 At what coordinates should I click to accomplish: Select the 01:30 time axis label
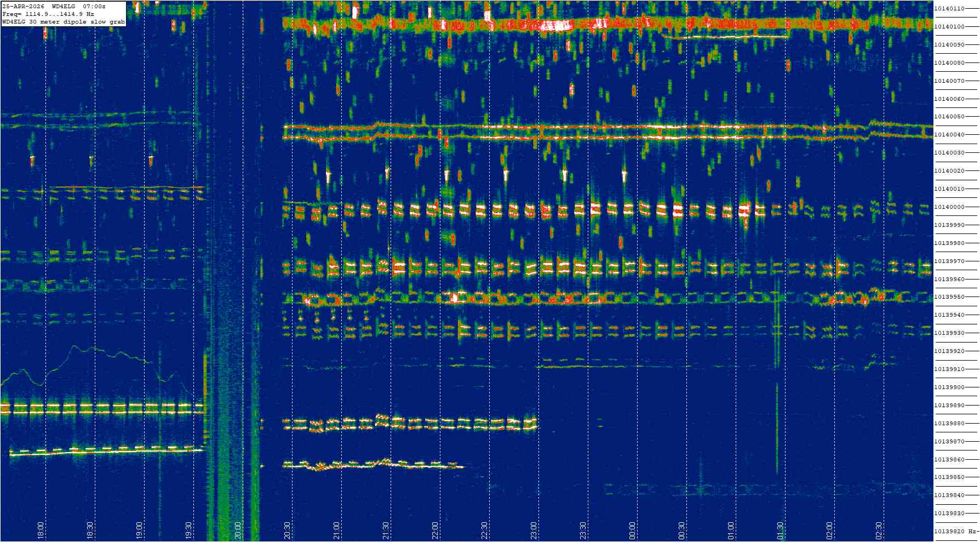point(781,530)
